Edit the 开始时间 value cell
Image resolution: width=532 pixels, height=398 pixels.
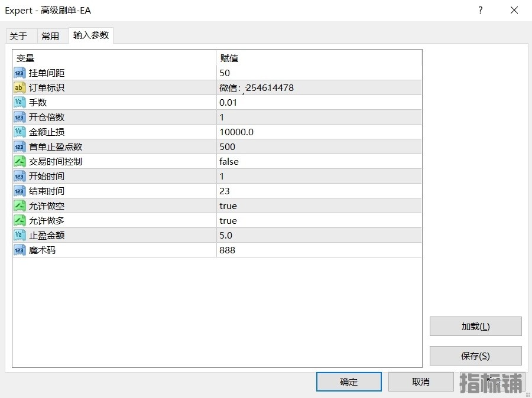319,177
